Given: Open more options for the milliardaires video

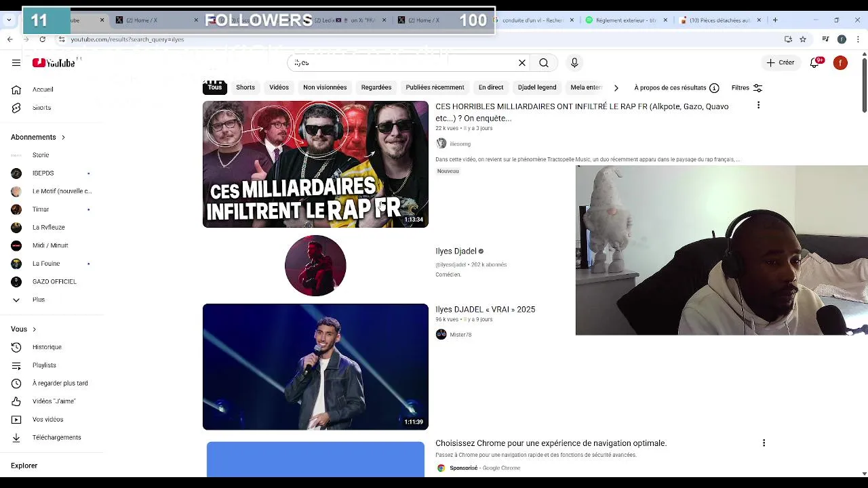Looking at the screenshot, I should click(758, 106).
